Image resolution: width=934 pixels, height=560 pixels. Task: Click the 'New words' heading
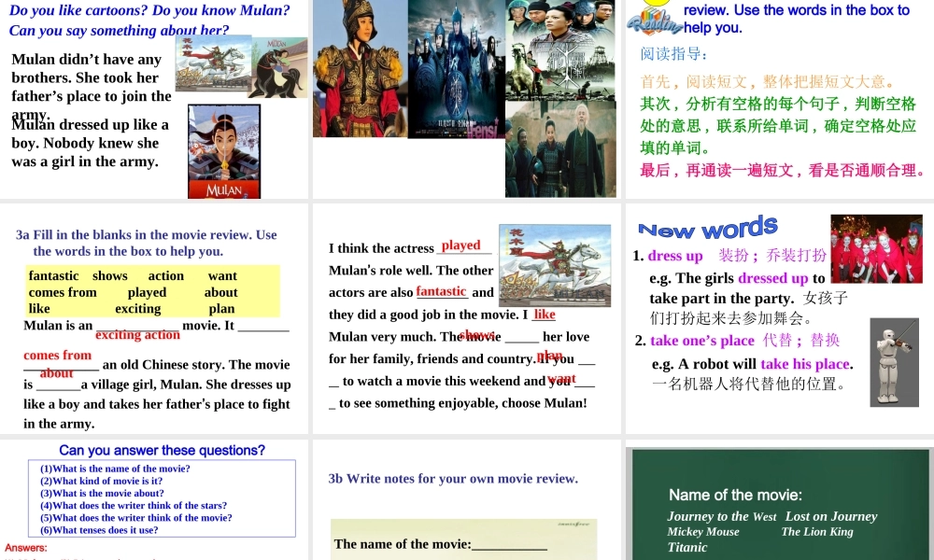(x=708, y=228)
